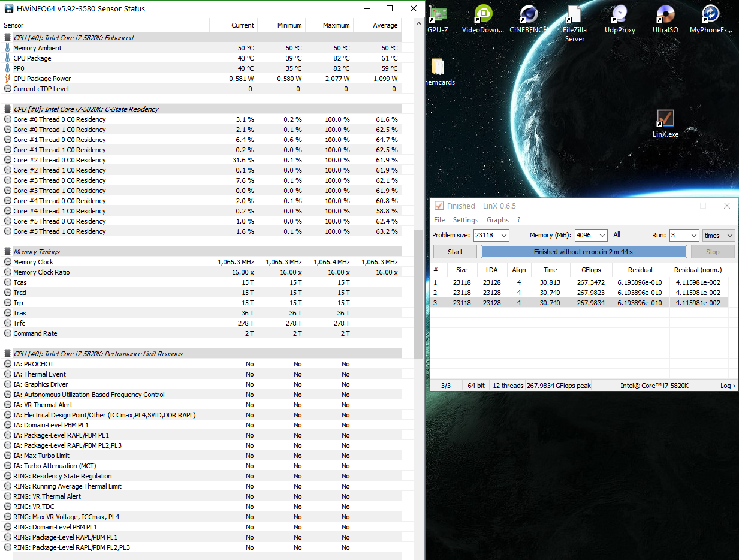Open LinX File menu

pyautogui.click(x=439, y=220)
